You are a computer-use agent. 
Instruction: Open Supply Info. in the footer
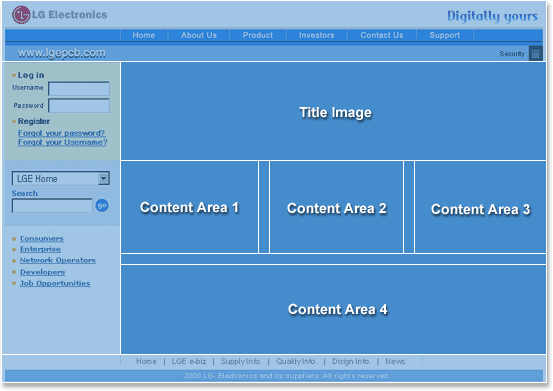[241, 361]
